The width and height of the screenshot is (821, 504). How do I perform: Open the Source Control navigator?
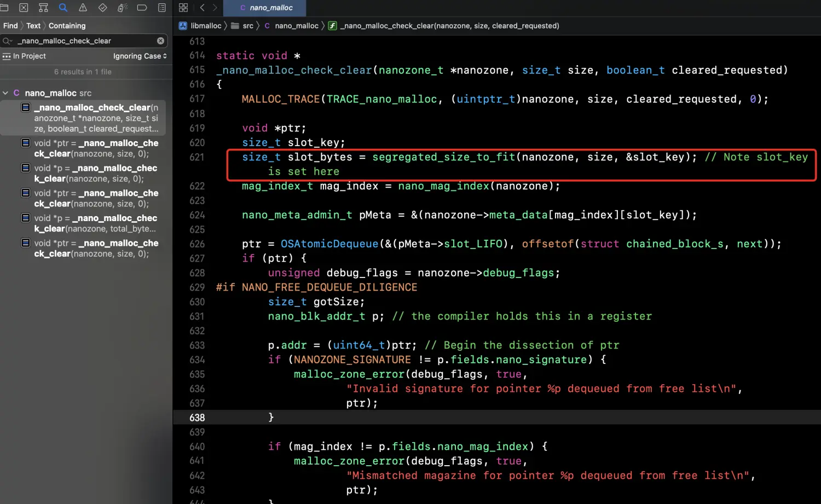point(24,8)
